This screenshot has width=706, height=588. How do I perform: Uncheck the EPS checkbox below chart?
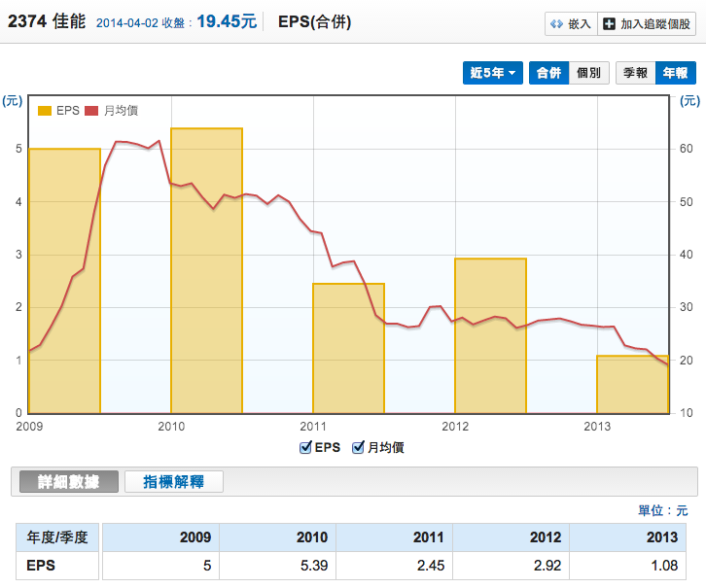pyautogui.click(x=307, y=447)
